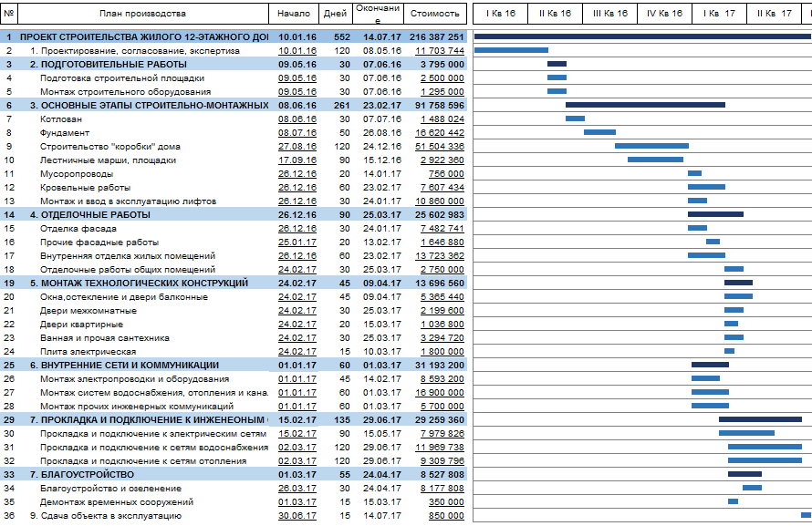
Task: Select the 'II Кв 16' timeline header
Action: coord(555,14)
